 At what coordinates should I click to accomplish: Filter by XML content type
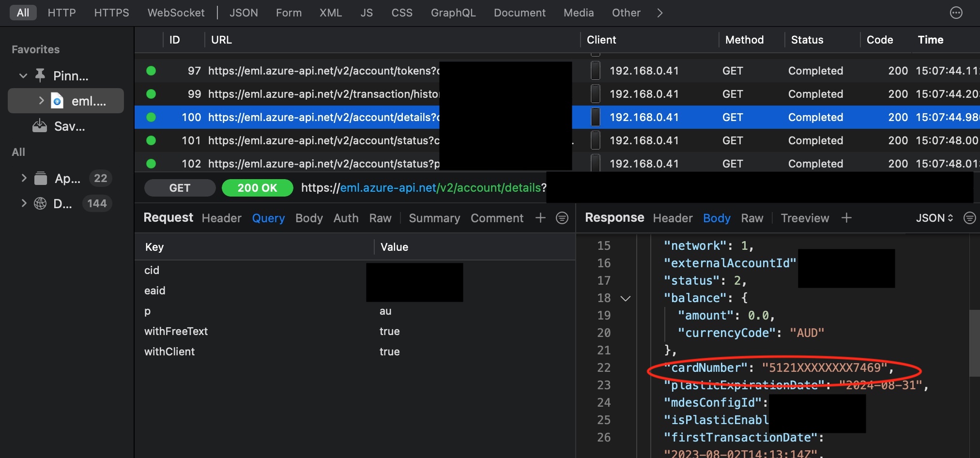(x=331, y=13)
